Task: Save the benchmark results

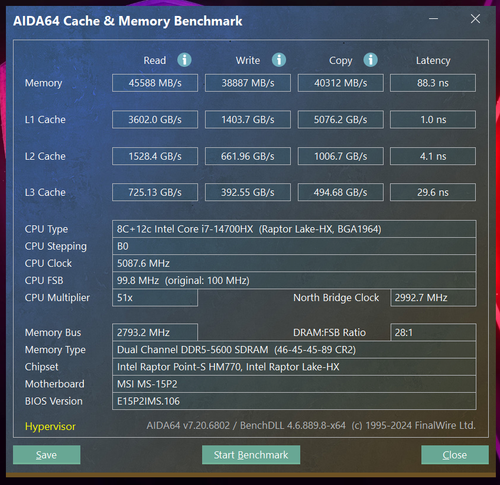Action: click(47, 455)
